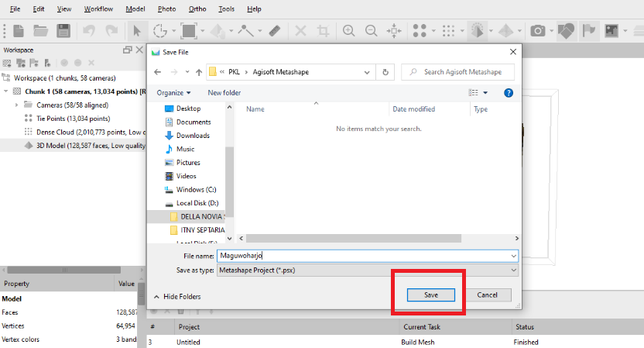Expand the Cameras tree node

click(x=17, y=105)
